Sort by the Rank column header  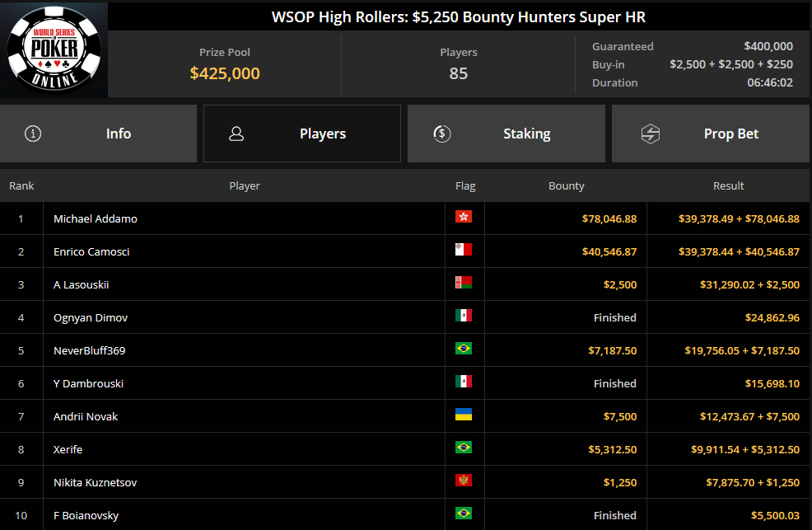[21, 186]
